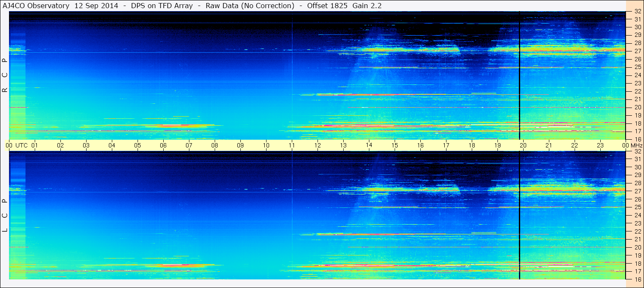Select the "23" hour tick on the time axis
The height and width of the screenshot is (288, 644).
pos(600,145)
